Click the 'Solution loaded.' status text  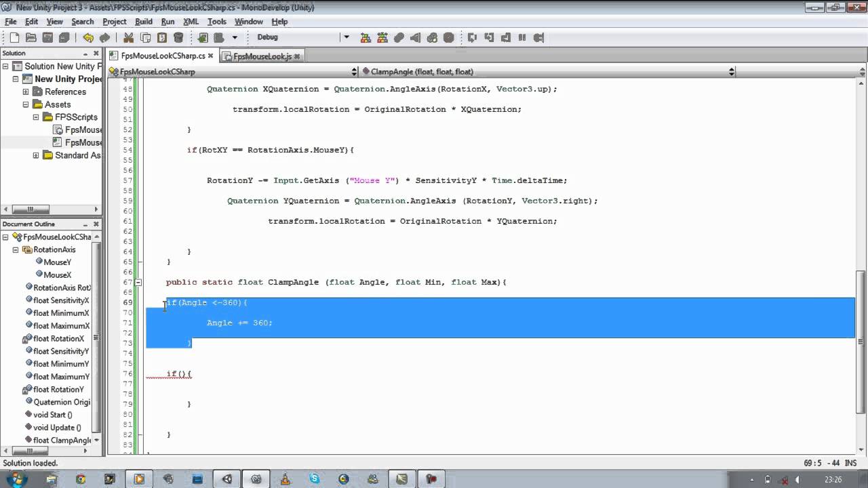[31, 464]
